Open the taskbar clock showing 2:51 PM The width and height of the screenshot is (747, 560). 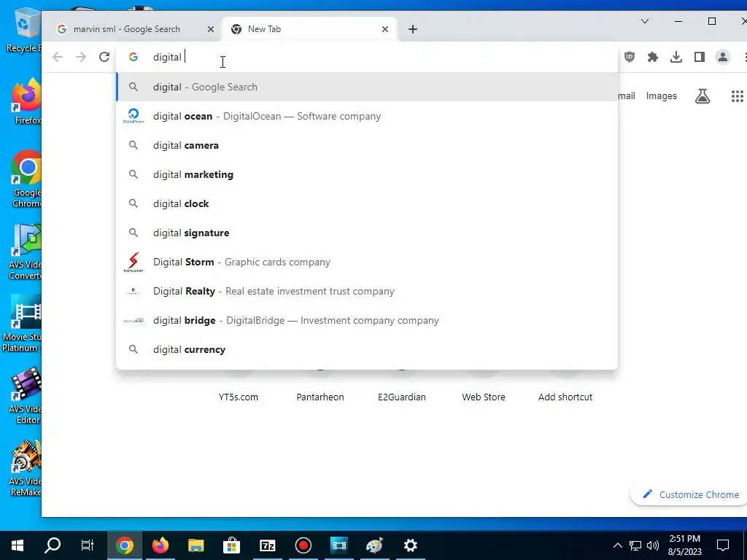684,545
